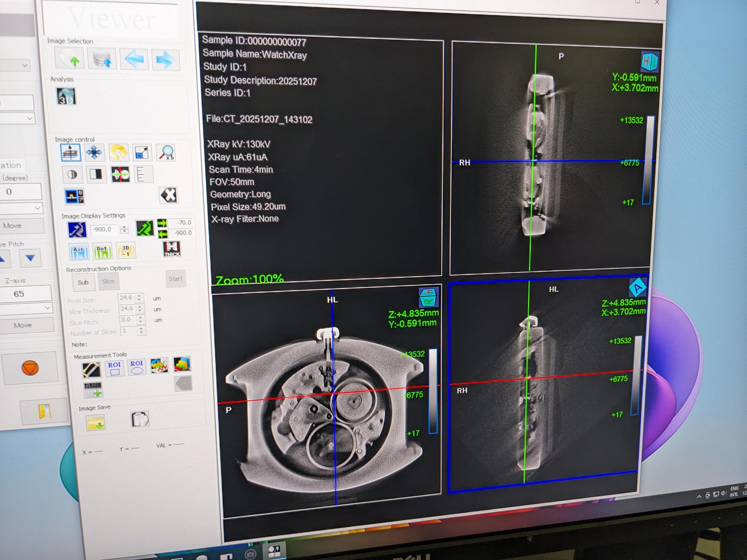Screen dimensions: 747x560
Task: Click the Sub reconstruction button
Action: (83, 282)
